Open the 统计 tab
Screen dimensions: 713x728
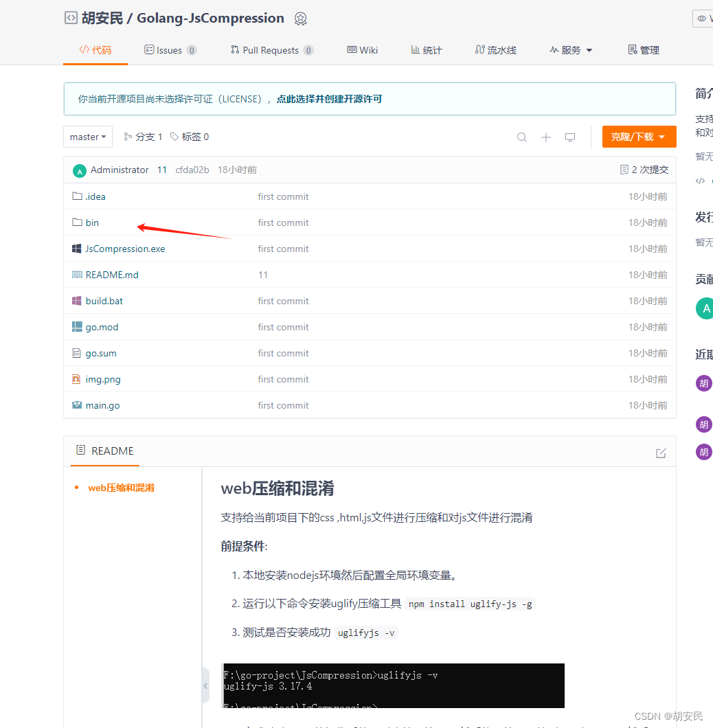427,50
